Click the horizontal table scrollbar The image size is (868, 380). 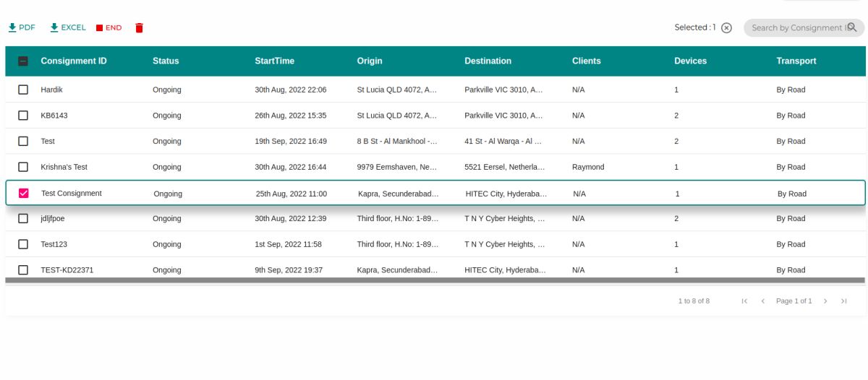click(435, 280)
